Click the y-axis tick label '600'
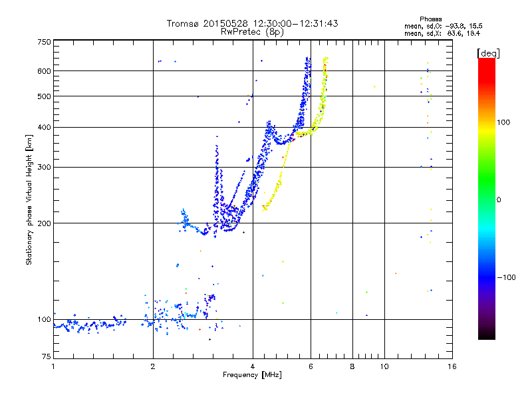Screen dimensions: 532x399 click(x=45, y=71)
